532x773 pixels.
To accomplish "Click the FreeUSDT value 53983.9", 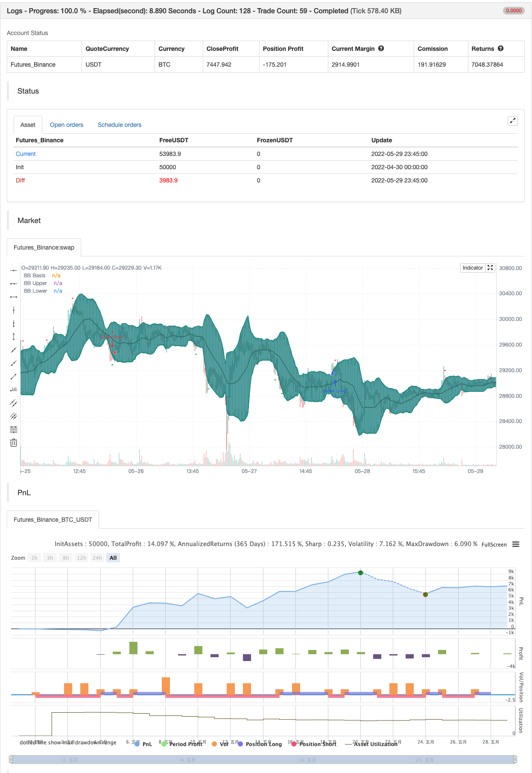I will (x=170, y=154).
